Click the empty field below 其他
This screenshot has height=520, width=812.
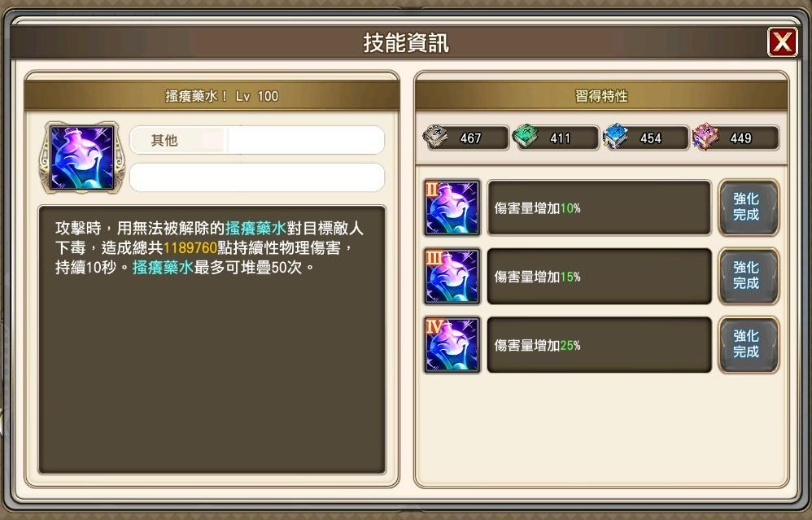coord(257,177)
